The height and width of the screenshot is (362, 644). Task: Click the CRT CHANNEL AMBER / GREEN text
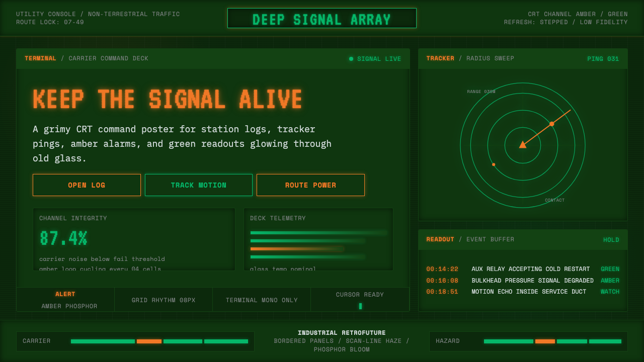coord(578,14)
